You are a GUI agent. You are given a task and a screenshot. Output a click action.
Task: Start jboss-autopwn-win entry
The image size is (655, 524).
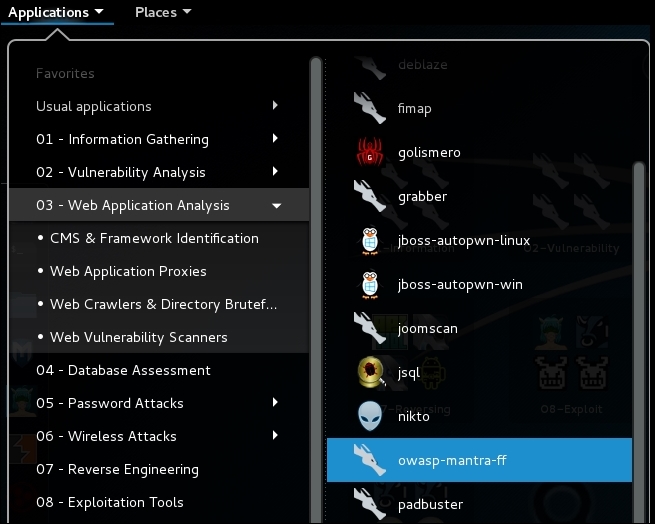coord(479,284)
